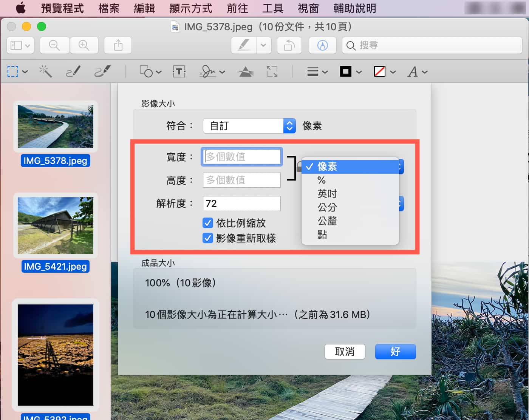The height and width of the screenshot is (420, 529).
Task: Open the 視窗 menu
Action: (x=308, y=8)
